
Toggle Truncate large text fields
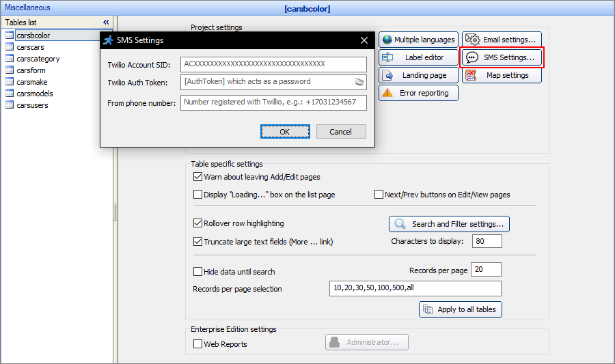point(197,241)
